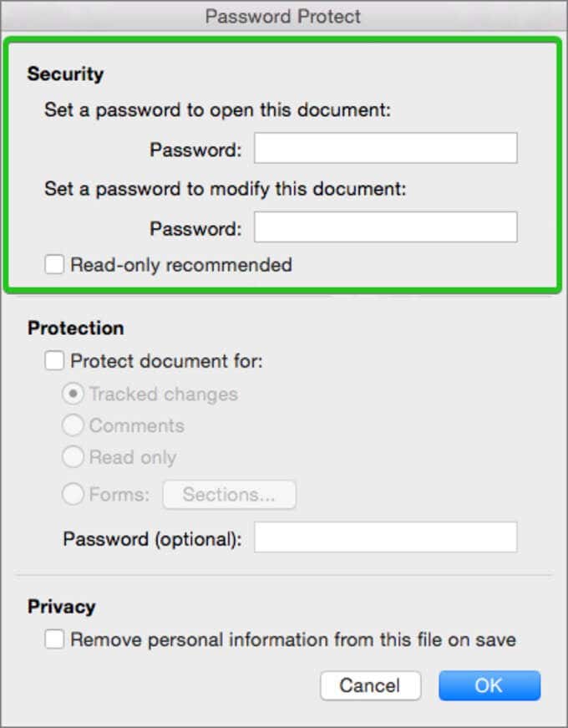The width and height of the screenshot is (568, 728).
Task: Open the Sections dialog
Action: [229, 494]
